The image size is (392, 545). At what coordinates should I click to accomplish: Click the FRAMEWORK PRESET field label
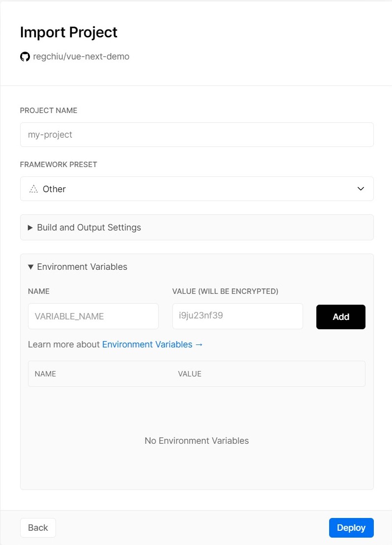58,165
